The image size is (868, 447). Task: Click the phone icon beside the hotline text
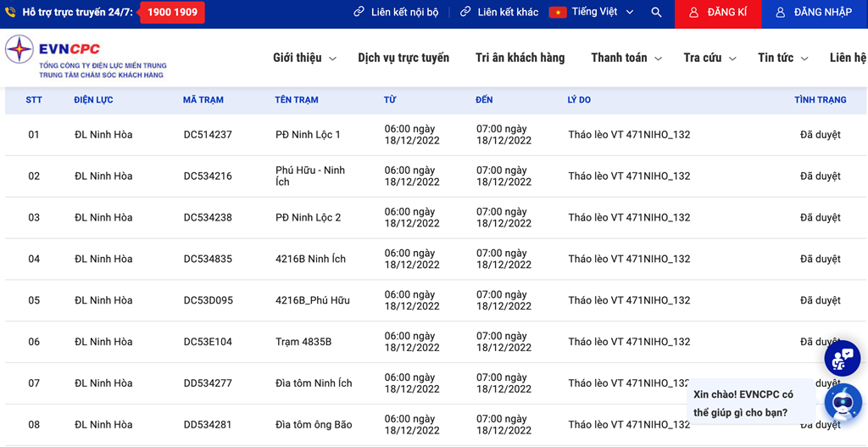(11, 13)
